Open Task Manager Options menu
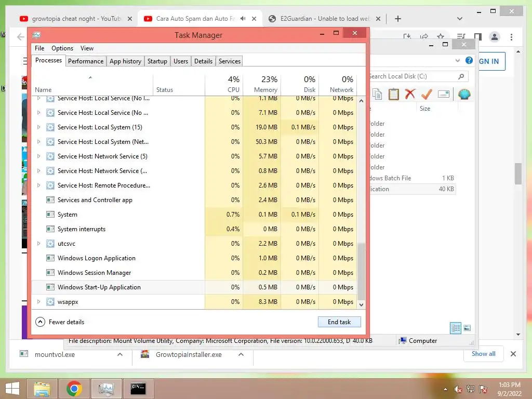This screenshot has height=399, width=532. click(x=62, y=48)
